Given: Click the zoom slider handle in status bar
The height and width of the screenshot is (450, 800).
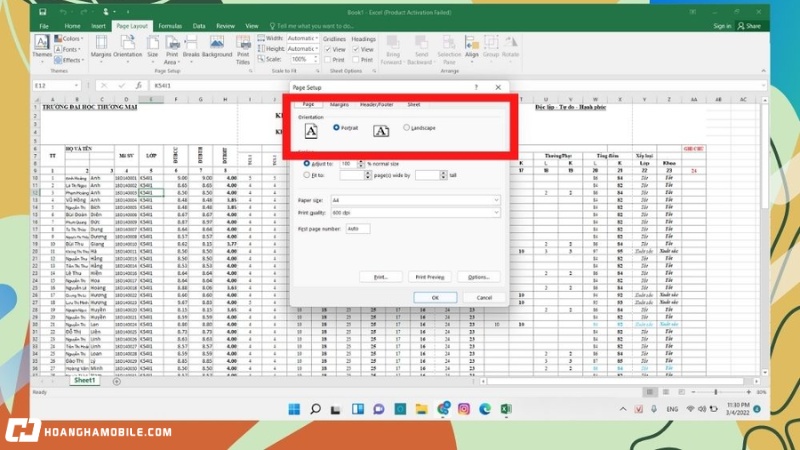Looking at the screenshot, I should coord(716,392).
